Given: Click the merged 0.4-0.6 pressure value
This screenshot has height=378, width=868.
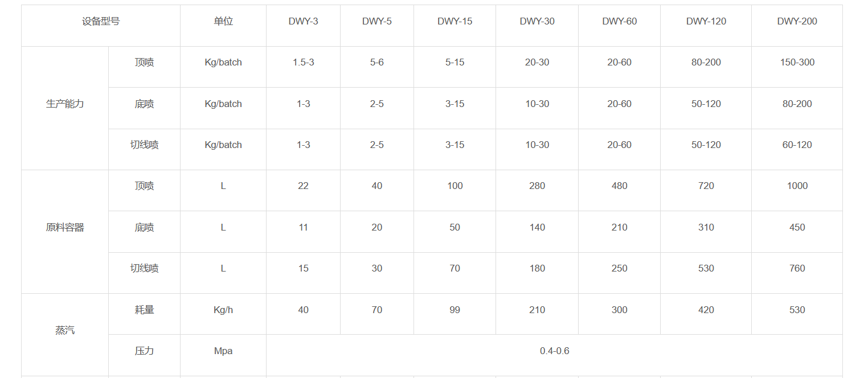Looking at the screenshot, I should [x=554, y=351].
